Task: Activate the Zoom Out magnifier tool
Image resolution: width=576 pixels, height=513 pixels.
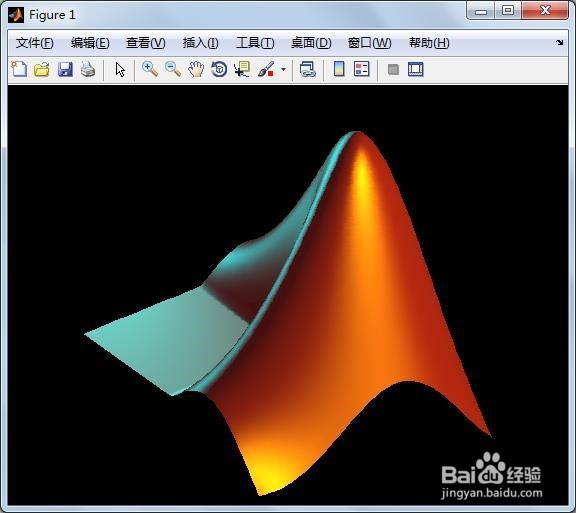Action: click(x=173, y=69)
